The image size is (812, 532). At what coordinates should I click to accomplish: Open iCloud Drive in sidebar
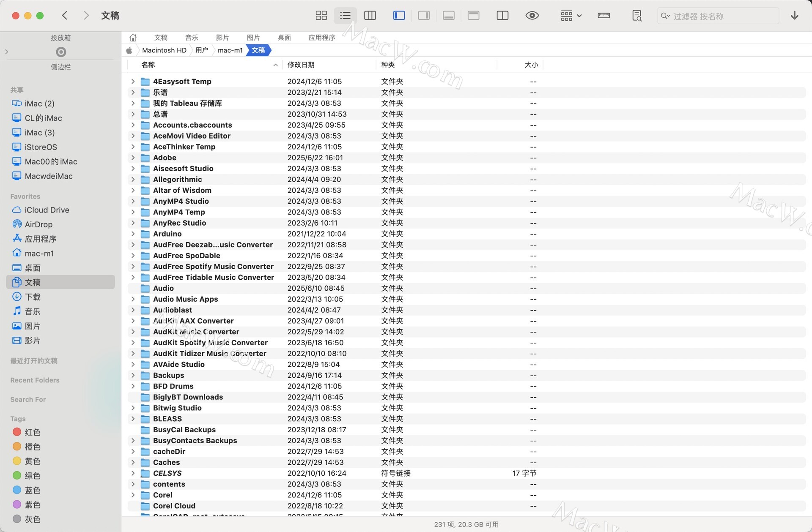pos(47,210)
